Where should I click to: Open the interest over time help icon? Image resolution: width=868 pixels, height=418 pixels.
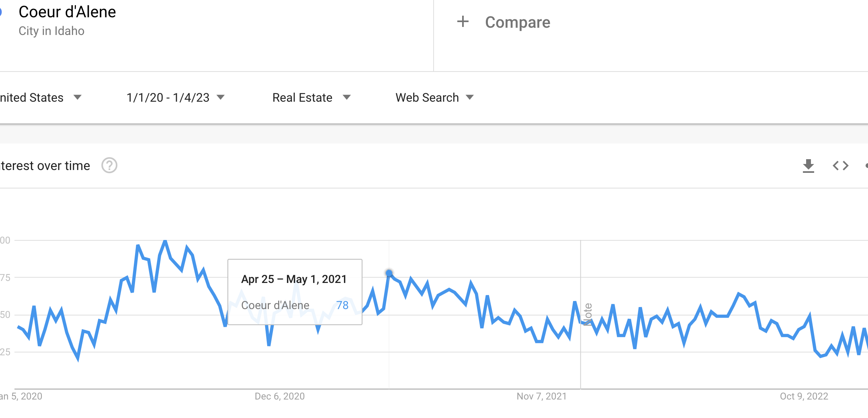coord(109,166)
